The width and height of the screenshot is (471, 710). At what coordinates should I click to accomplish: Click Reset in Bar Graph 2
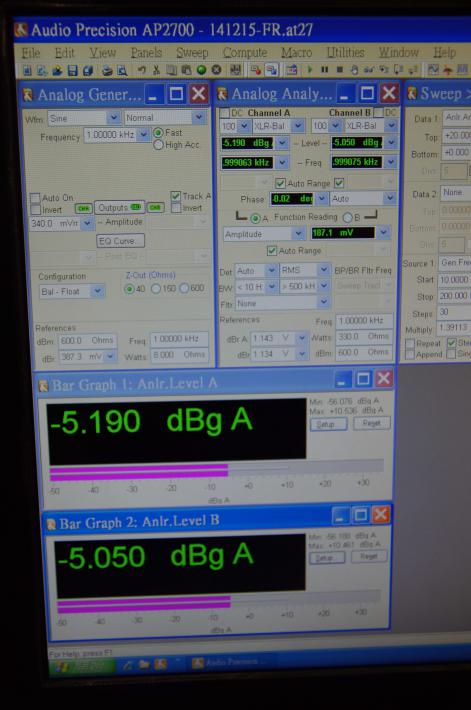(x=368, y=556)
